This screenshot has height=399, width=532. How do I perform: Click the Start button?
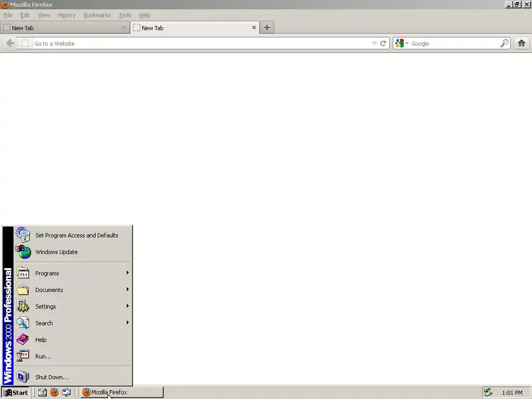tap(16, 393)
